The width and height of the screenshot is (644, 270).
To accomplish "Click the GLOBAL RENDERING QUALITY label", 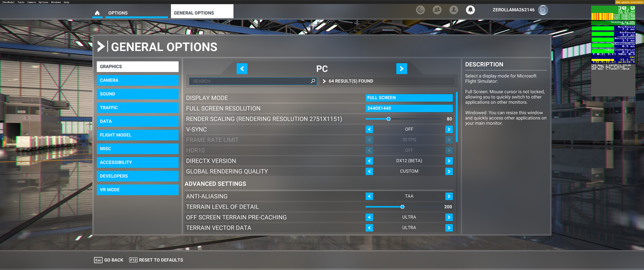I will [227, 171].
